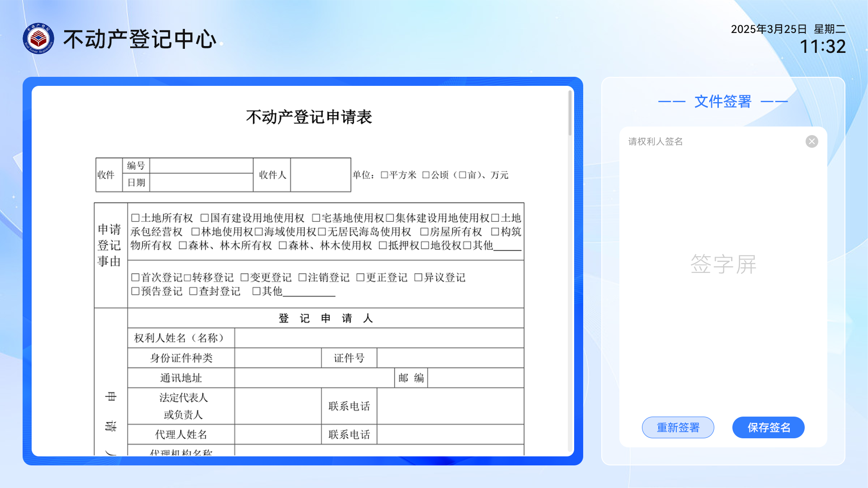Save the signature with 保存签名 button
Viewport: 868px width, 488px height.
coord(769,427)
